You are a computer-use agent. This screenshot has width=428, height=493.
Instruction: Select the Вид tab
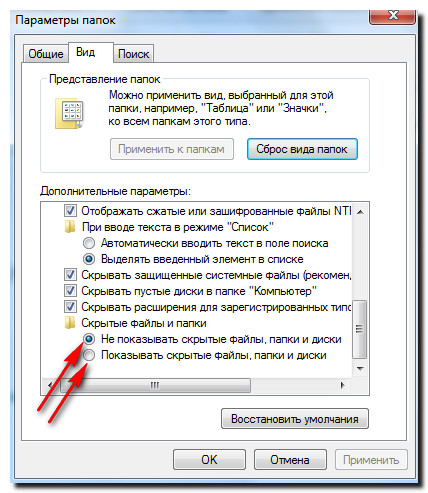pos(91,52)
